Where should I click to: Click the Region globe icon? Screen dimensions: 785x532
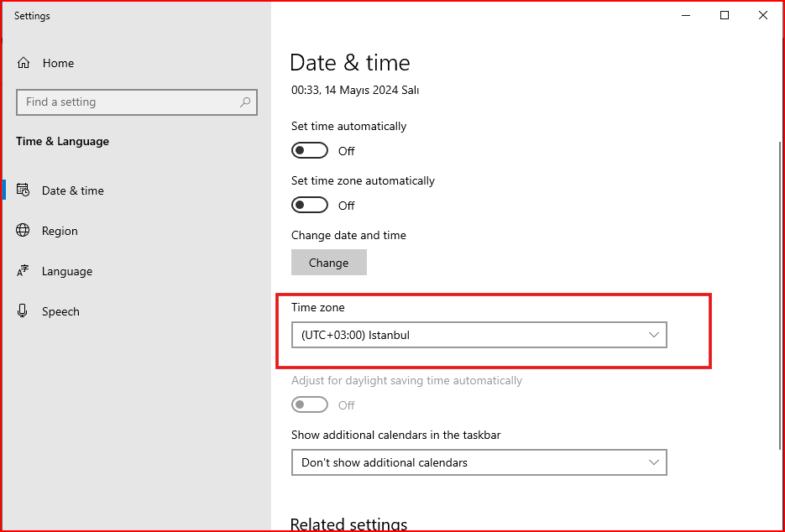pos(24,231)
